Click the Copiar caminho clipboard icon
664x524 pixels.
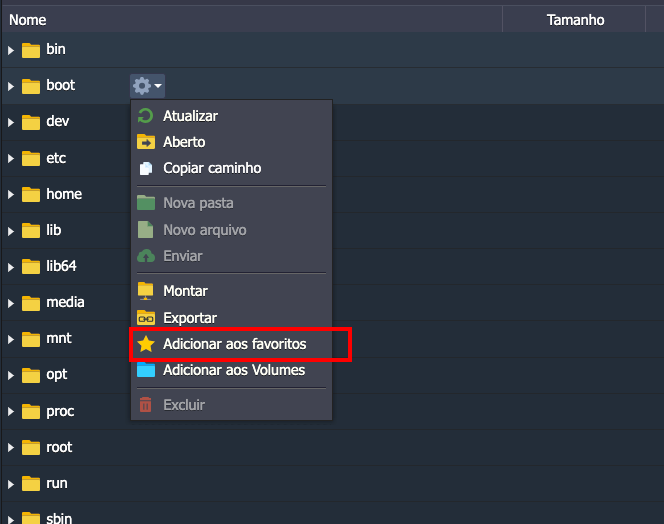tap(146, 168)
